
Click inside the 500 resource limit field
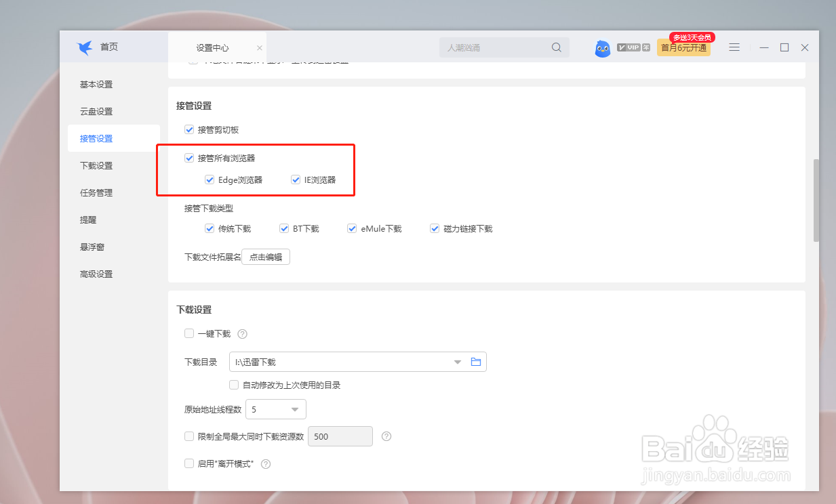tap(340, 436)
